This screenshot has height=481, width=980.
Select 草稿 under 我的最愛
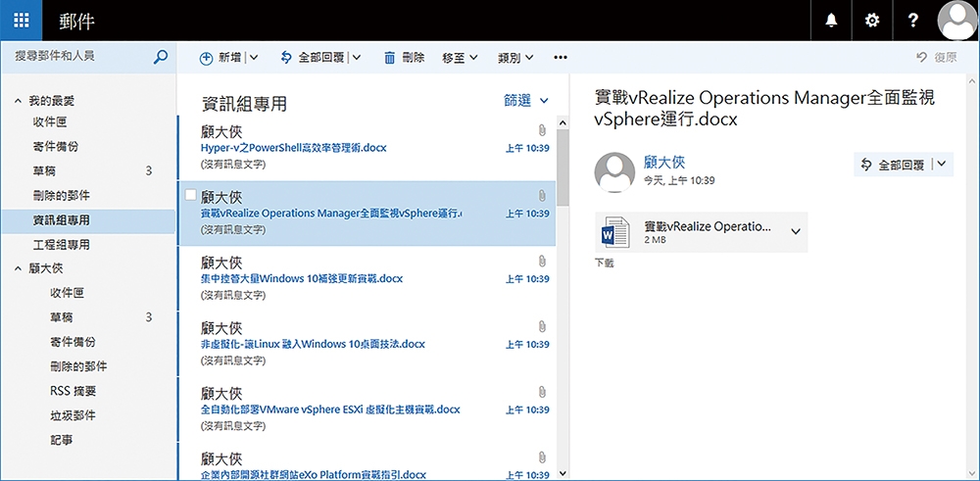[44, 171]
